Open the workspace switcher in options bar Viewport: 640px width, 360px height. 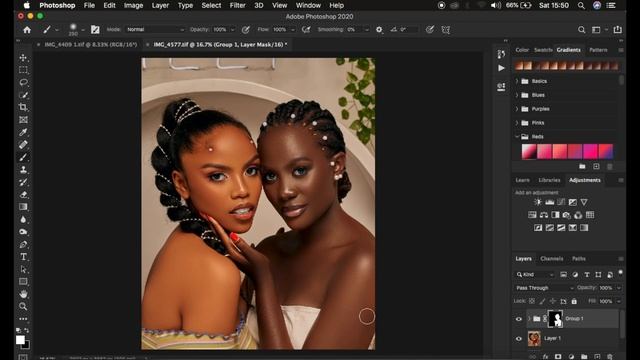click(x=596, y=29)
